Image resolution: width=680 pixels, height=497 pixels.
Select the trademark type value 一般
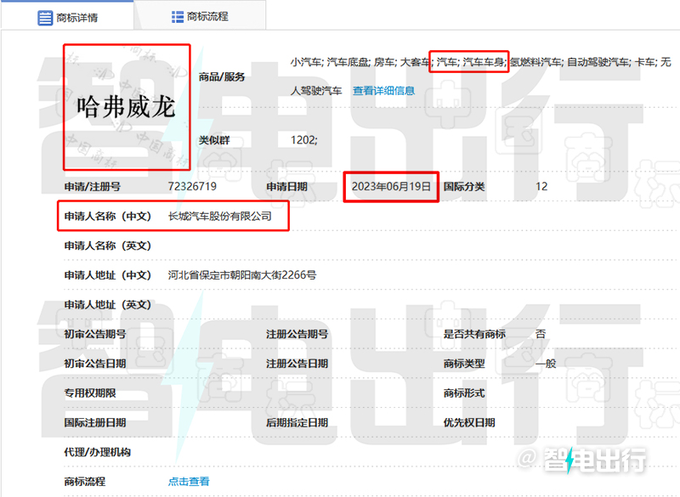[x=546, y=363]
